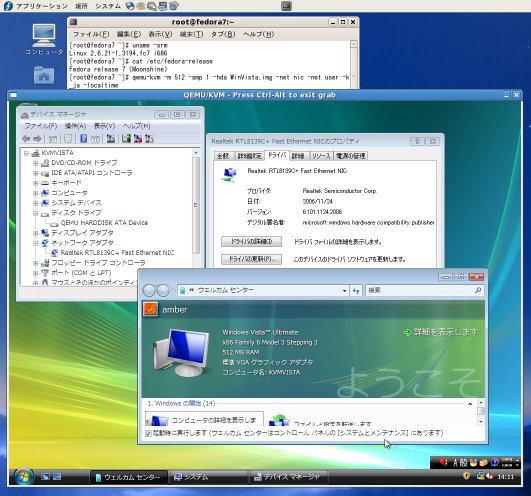Click 詳細を表示します link in Welcome Center

(441, 332)
